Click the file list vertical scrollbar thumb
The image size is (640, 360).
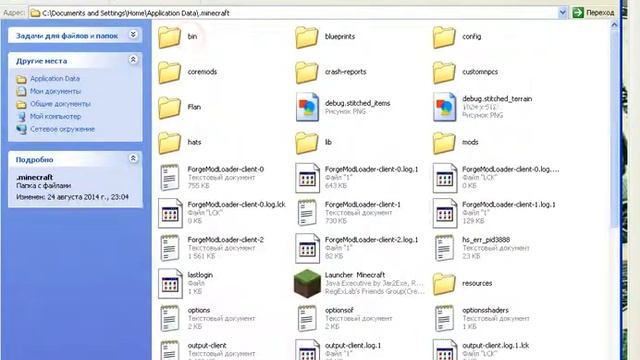[x=614, y=129]
